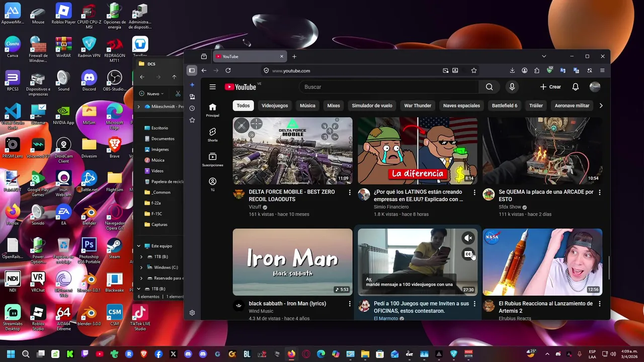Bookmark page with star icon
The image size is (644, 362).
pyautogui.click(x=473, y=70)
